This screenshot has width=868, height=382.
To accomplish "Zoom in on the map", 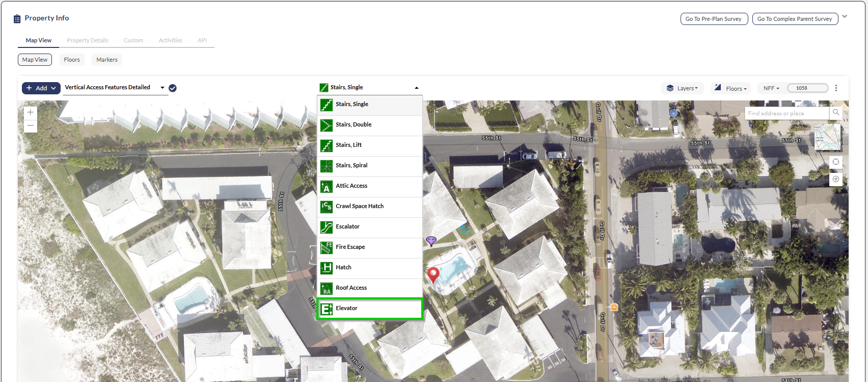I will pos(31,113).
